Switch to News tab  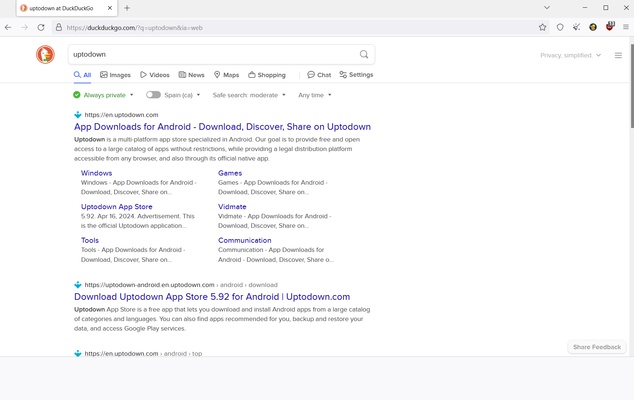tap(192, 75)
